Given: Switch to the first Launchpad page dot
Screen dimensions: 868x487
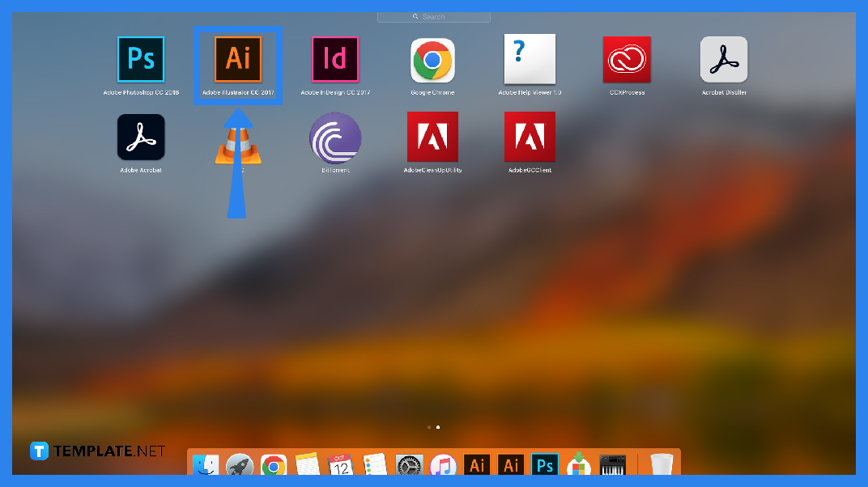Looking at the screenshot, I should pos(429,427).
